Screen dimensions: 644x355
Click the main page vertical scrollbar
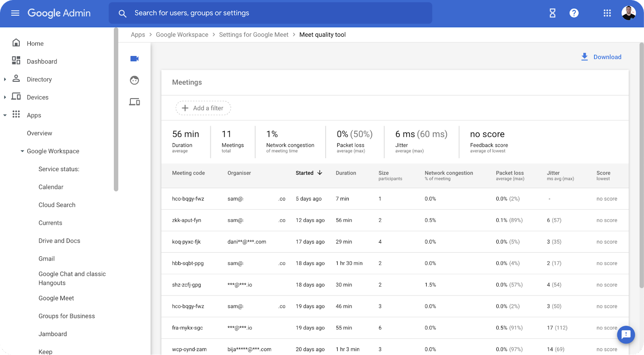(642, 165)
